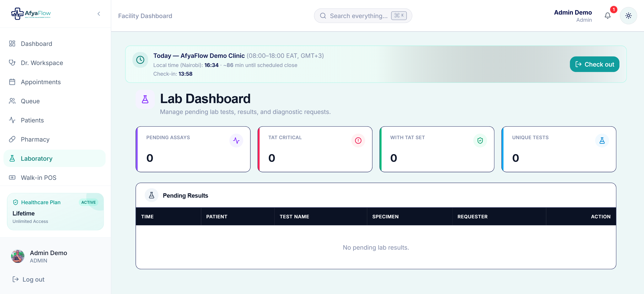Screen dimensions: 644x294
Task: Click the purple flask Lab Dashboard icon
Action: click(x=145, y=99)
